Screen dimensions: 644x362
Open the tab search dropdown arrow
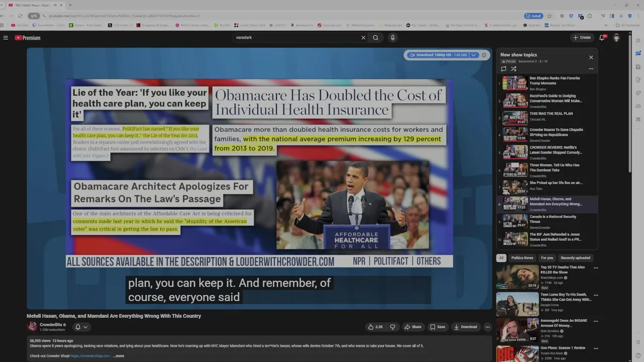pos(3,5)
